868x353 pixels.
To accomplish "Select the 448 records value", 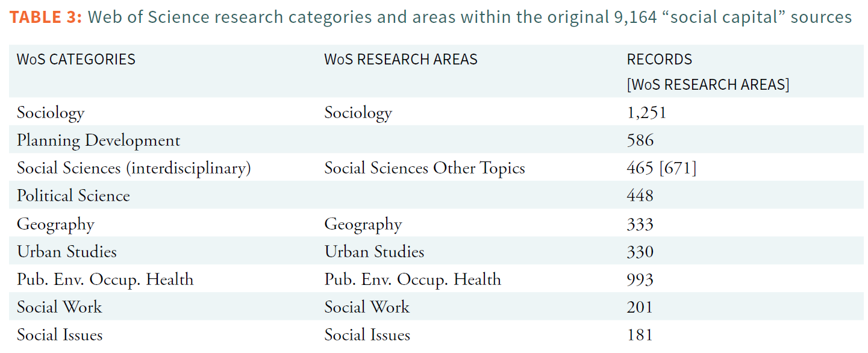I will 640,196.
